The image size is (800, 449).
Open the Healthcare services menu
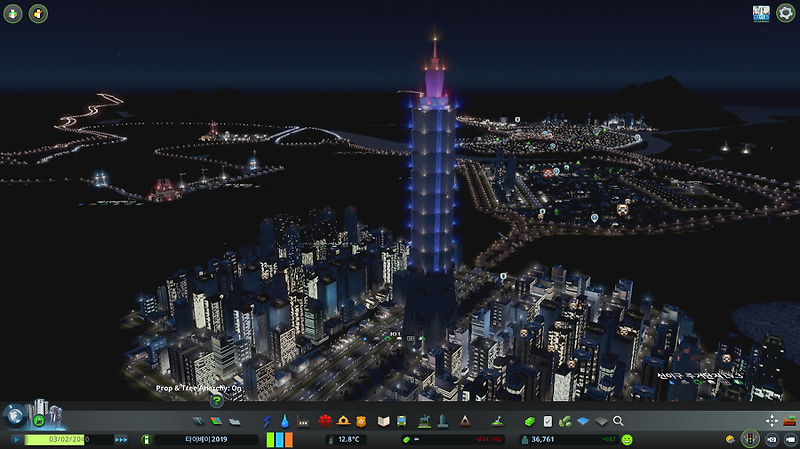[325, 421]
